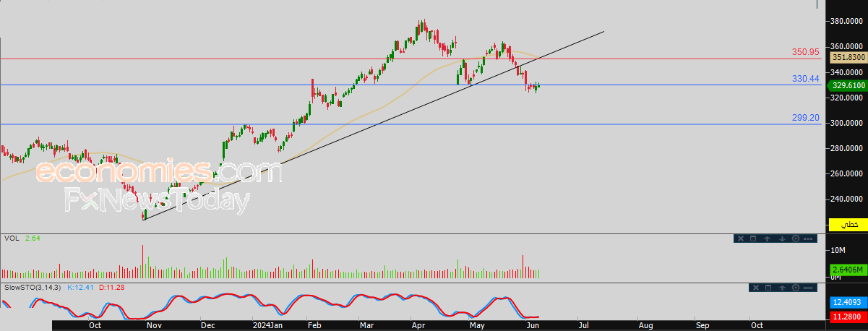Open more options for VOL panel
The width and height of the screenshot is (868, 331).
[808, 238]
